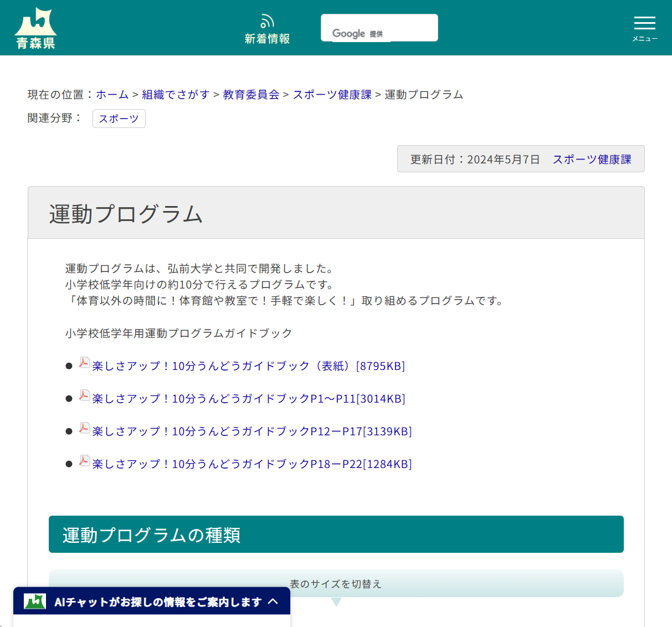
Task: Click the PDF icon for ガイドブックP12ーP17
Action: click(84, 428)
